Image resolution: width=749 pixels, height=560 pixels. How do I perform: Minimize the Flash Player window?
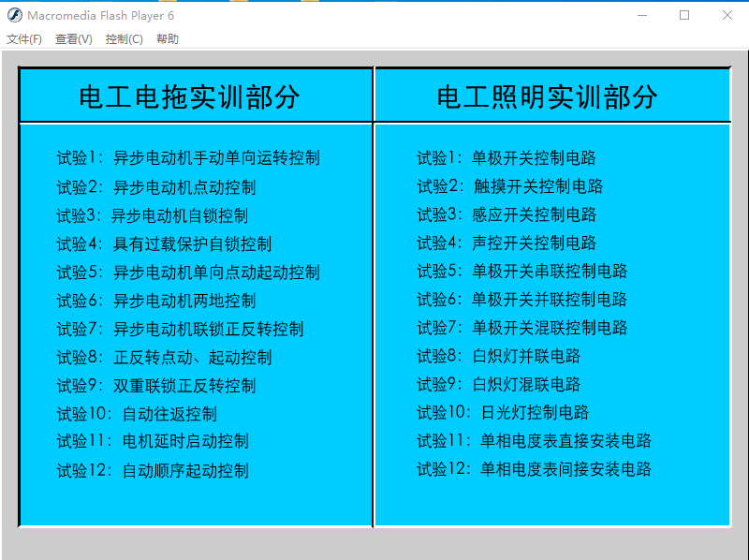[642, 15]
